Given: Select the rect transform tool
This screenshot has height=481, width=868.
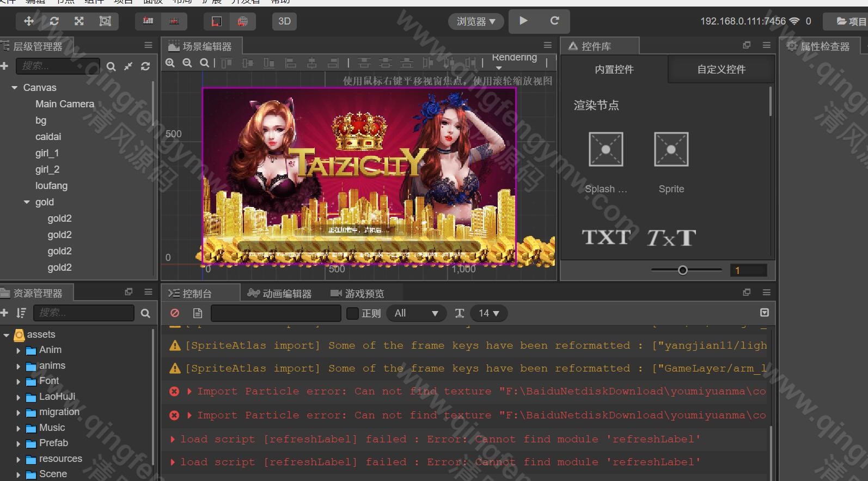Looking at the screenshot, I should (105, 21).
